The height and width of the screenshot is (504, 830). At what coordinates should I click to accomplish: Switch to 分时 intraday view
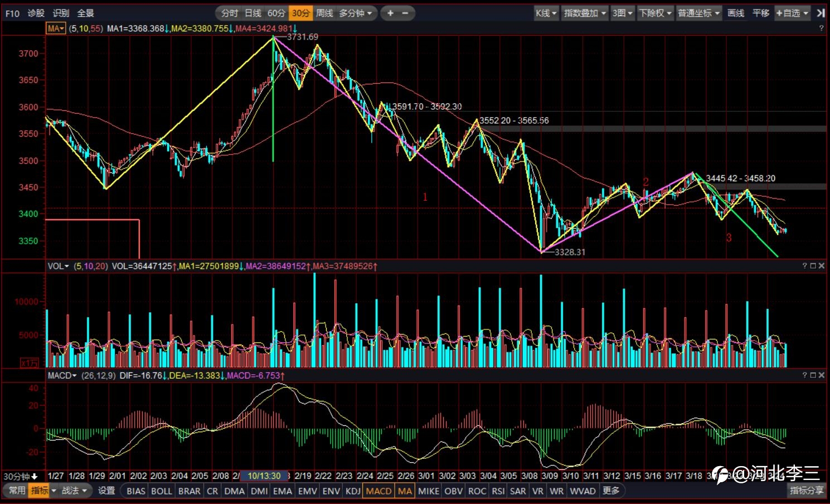[230, 13]
